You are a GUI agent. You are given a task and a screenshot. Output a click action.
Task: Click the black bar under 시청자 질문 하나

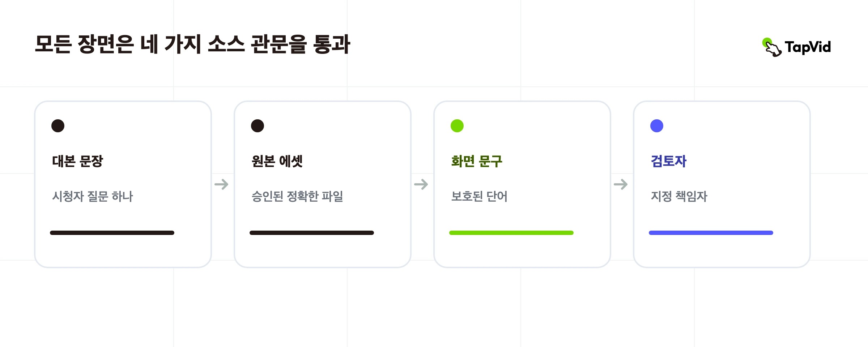click(112, 233)
